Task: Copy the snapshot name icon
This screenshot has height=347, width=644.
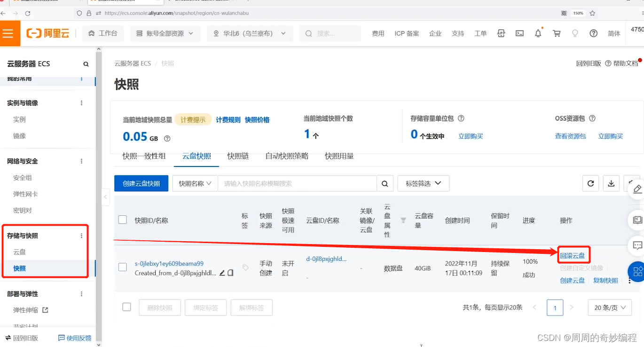Action: point(230,273)
